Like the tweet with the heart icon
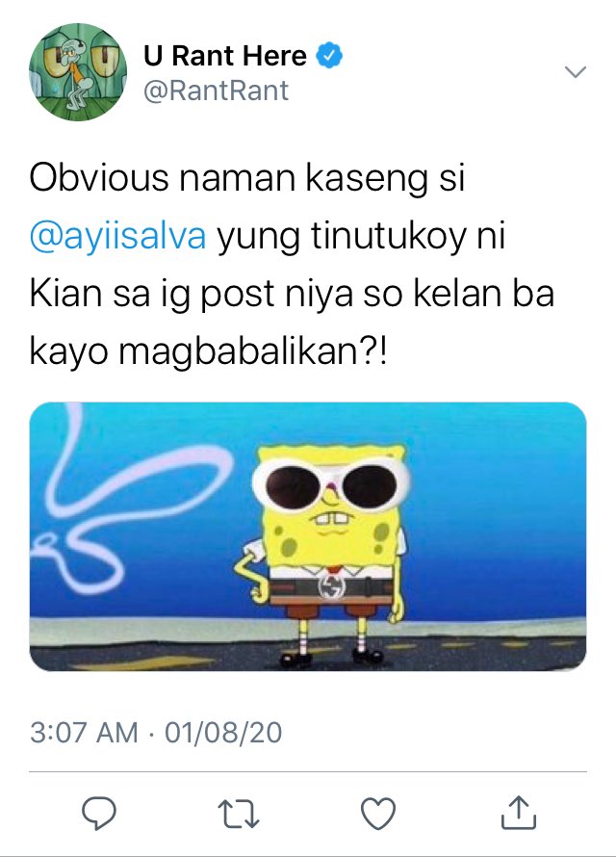The height and width of the screenshot is (857, 616). (378, 814)
